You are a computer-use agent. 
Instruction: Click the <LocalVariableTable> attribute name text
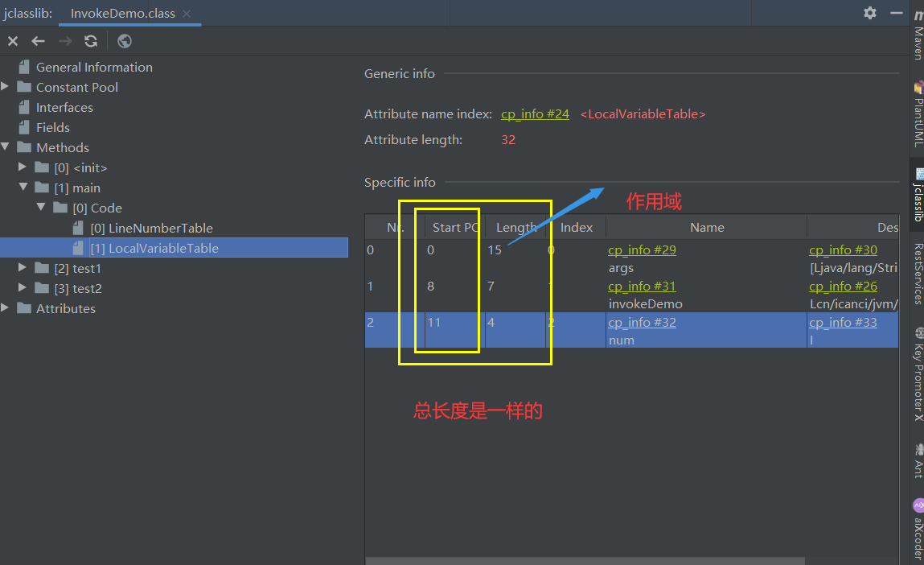[x=643, y=113]
